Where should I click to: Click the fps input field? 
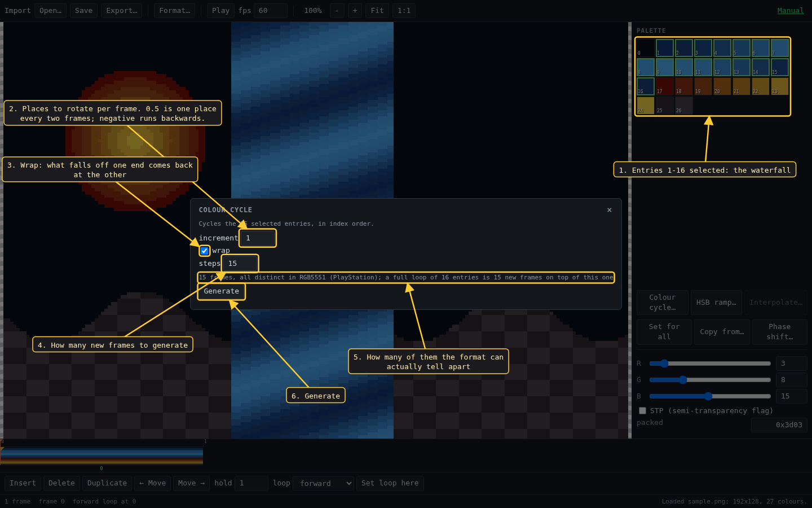(x=271, y=11)
